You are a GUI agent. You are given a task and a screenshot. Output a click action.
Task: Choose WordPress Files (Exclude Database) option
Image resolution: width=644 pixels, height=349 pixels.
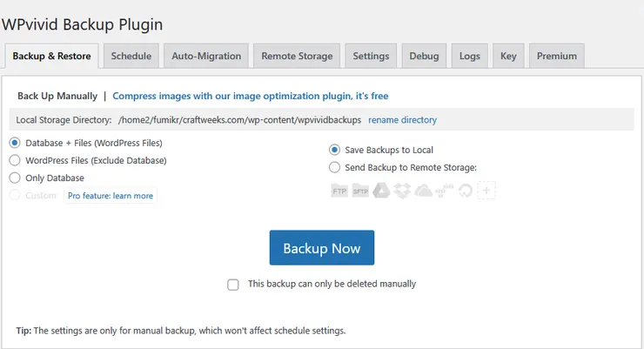(15, 160)
